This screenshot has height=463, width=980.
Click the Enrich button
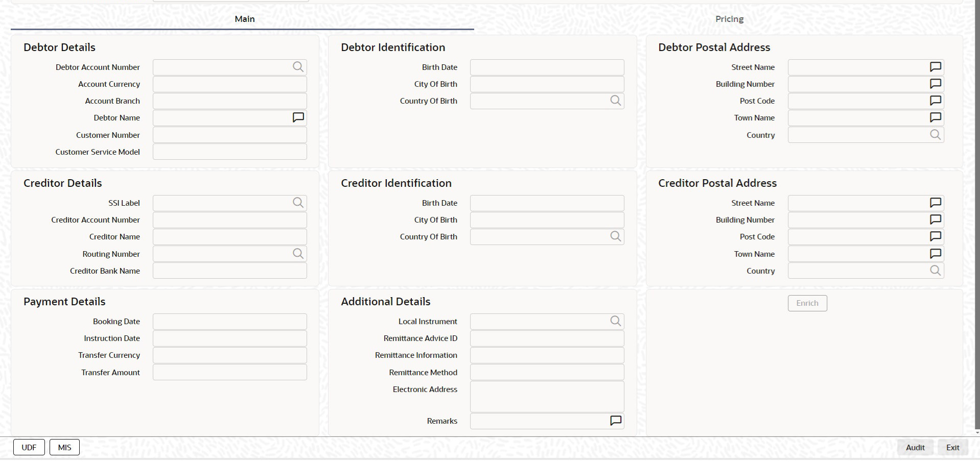pos(807,303)
